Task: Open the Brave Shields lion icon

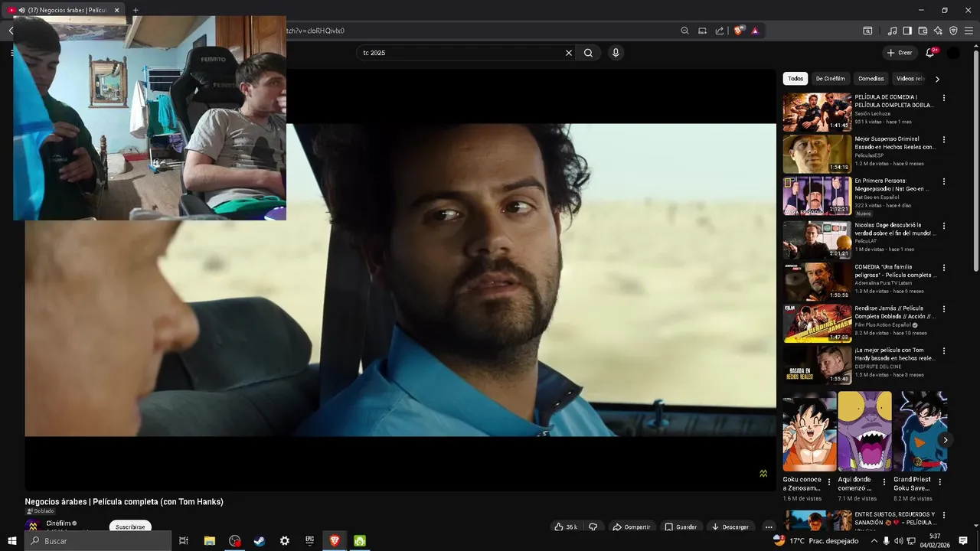Action: click(738, 31)
